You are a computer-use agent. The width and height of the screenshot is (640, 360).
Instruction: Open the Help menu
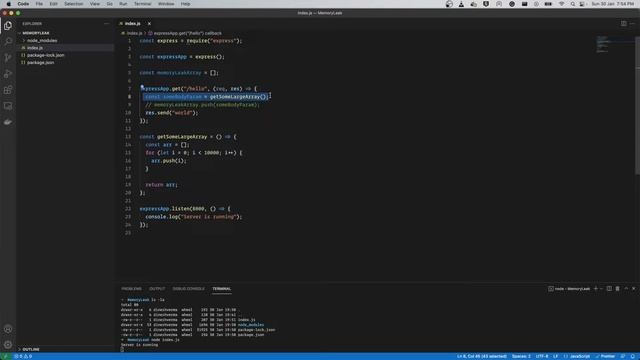point(185,4)
